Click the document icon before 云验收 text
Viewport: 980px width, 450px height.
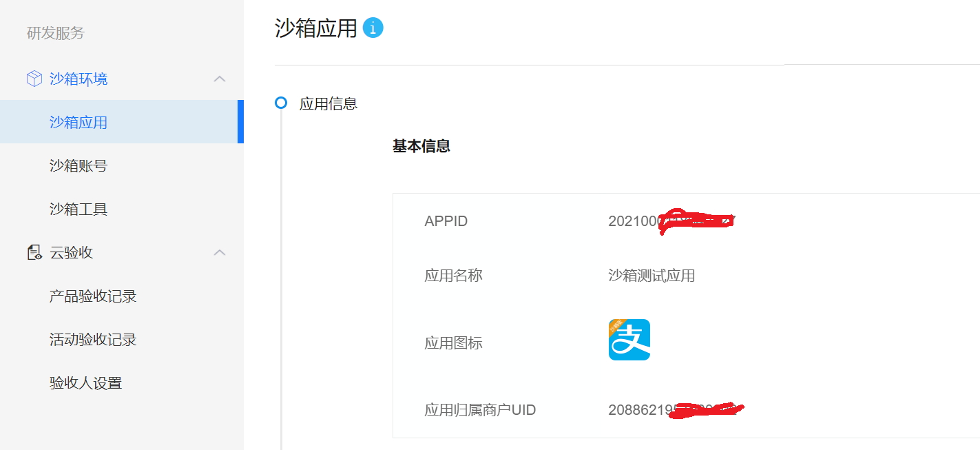pyautogui.click(x=33, y=252)
